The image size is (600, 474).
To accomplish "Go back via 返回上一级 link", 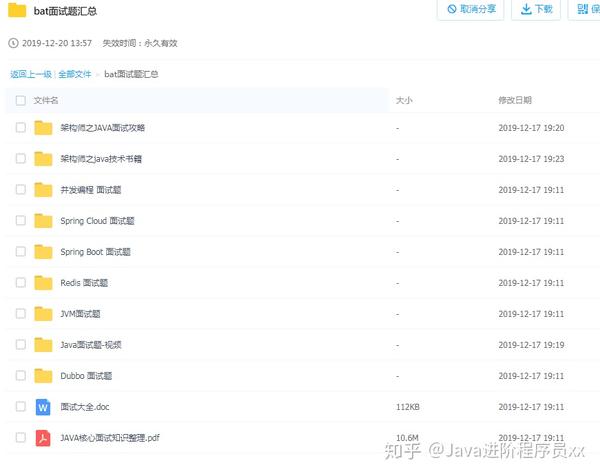I will 31,74.
